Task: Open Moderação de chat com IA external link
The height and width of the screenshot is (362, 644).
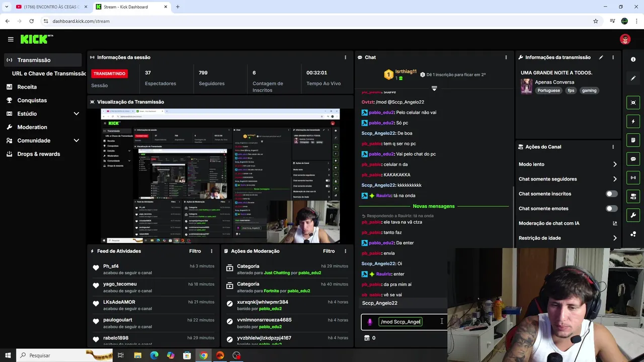Action: point(615,223)
